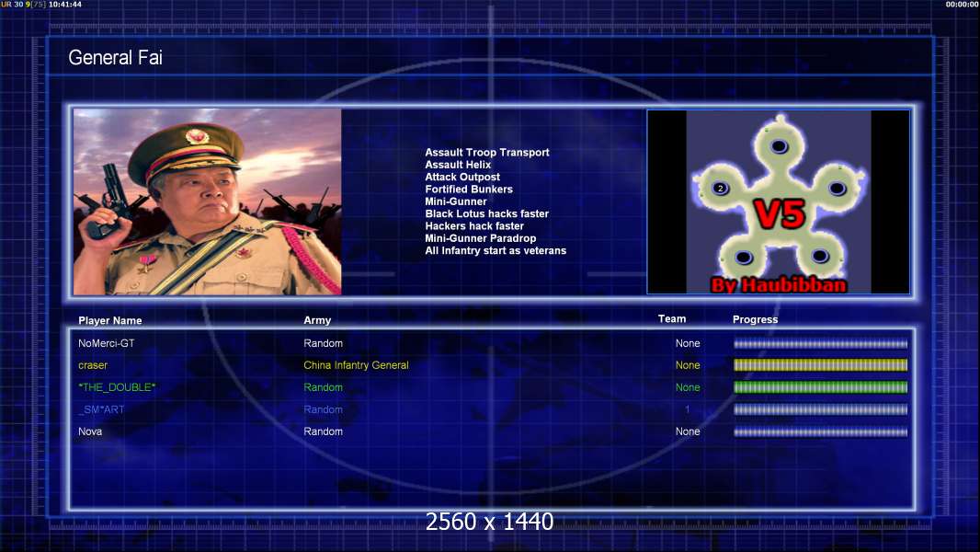980x552 pixels.
Task: Click 'Fortified Bunkers' ability line
Action: [469, 189]
